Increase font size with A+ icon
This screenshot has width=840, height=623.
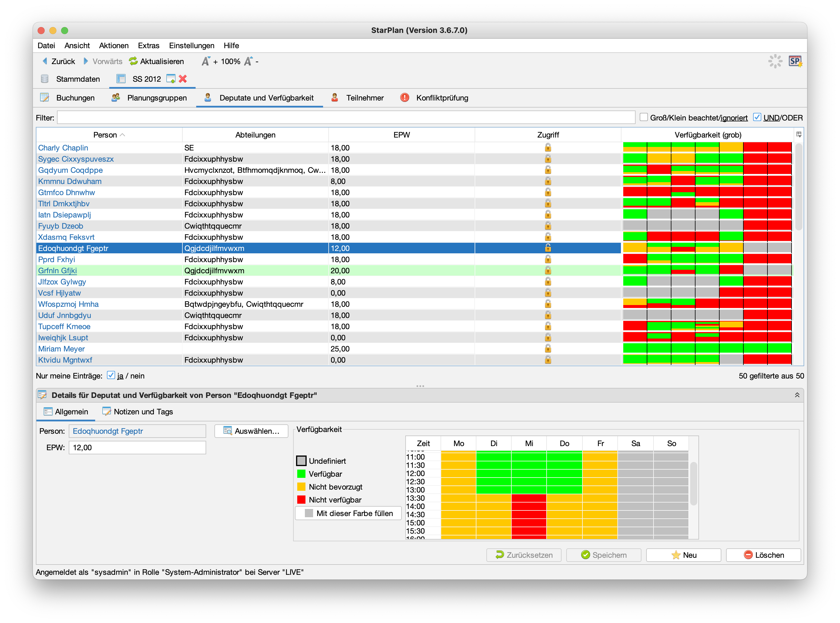206,61
